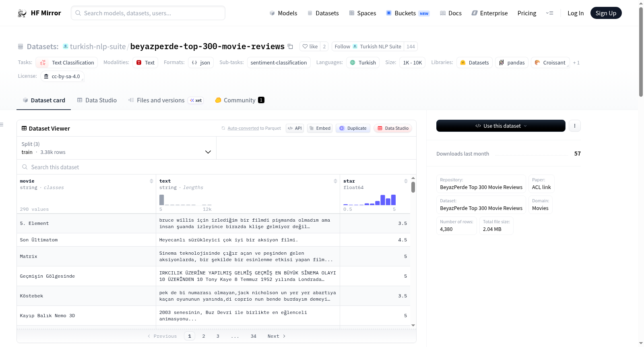Click the Datasets library tag
The height and width of the screenshot is (347, 644).
[475, 62]
